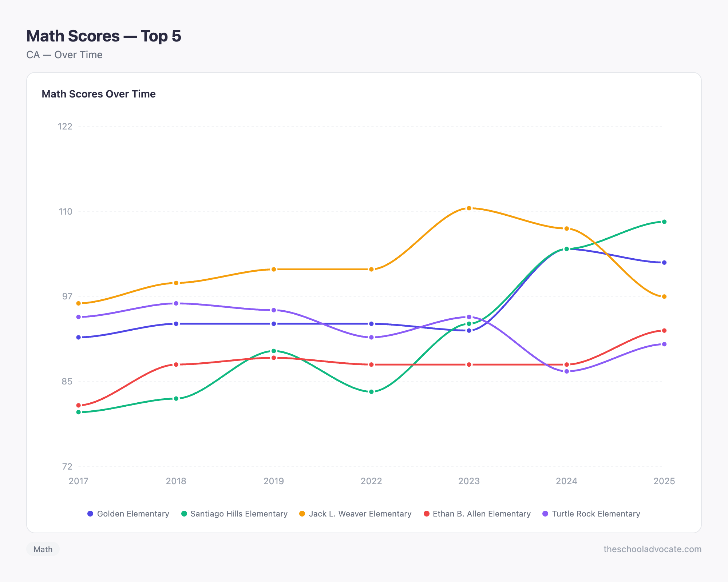This screenshot has width=728, height=582.
Task: Select Turtle Rock 2024 data point
Action: click(566, 371)
